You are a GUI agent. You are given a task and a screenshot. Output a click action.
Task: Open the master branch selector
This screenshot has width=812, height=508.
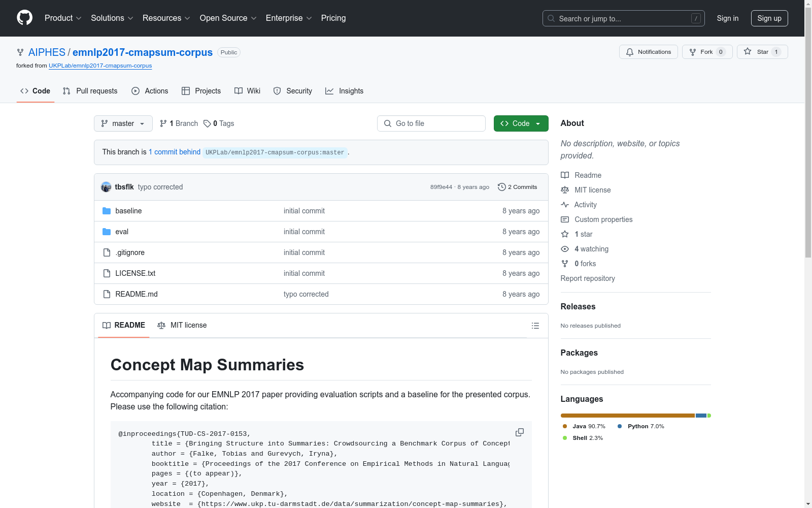tap(123, 123)
